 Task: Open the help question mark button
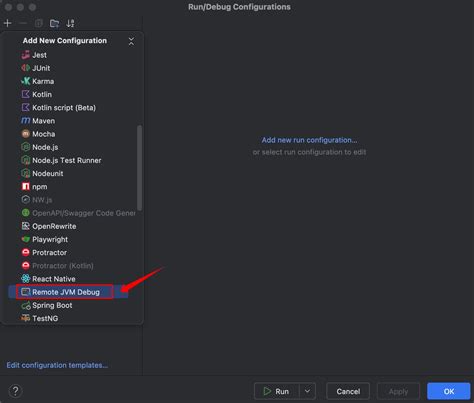pos(15,391)
